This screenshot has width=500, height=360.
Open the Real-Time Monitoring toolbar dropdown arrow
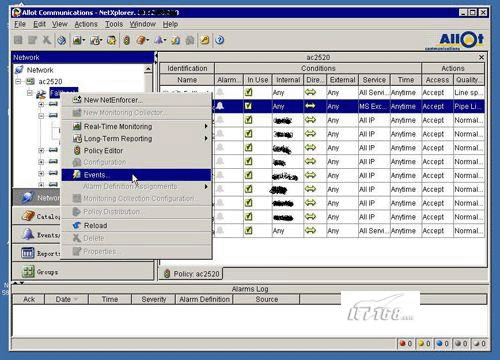84,40
